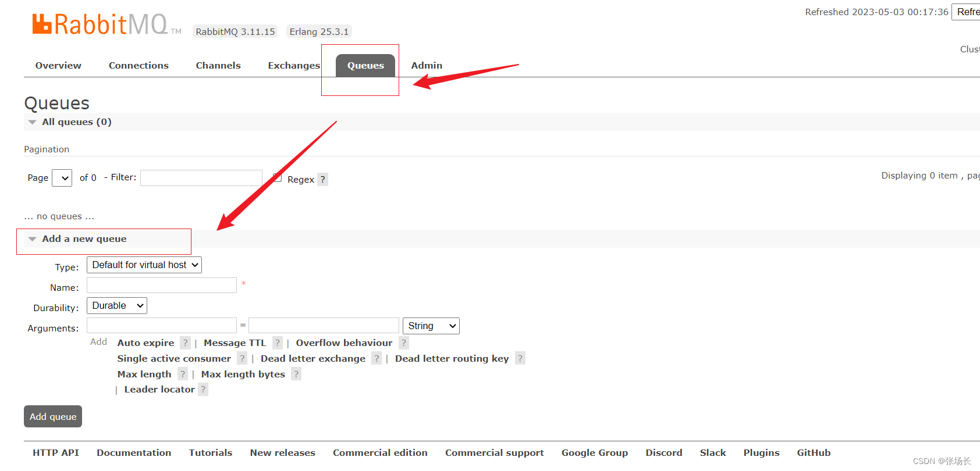
Task: Open help icon next to Regex
Action: (323, 179)
